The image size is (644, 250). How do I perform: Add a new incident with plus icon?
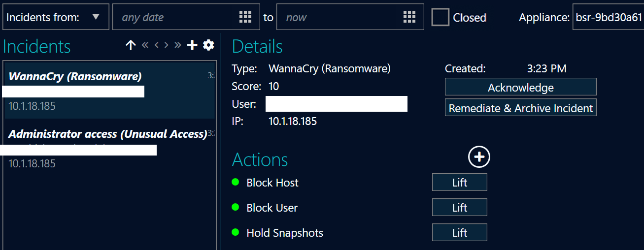(192, 45)
